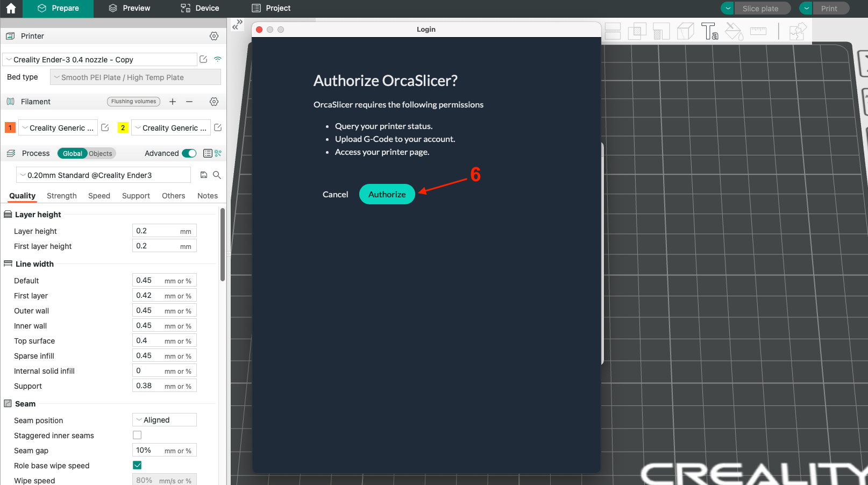Switch to the Preview tab
This screenshot has width=868, height=485.
(x=129, y=9)
